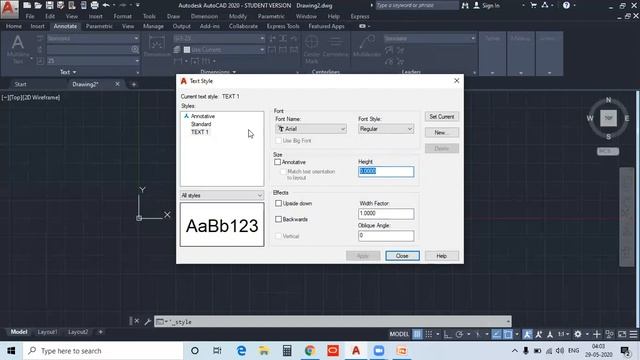Image resolution: width=640 pixels, height=360 pixels.
Task: Click the Set Current button
Action: 442,117
